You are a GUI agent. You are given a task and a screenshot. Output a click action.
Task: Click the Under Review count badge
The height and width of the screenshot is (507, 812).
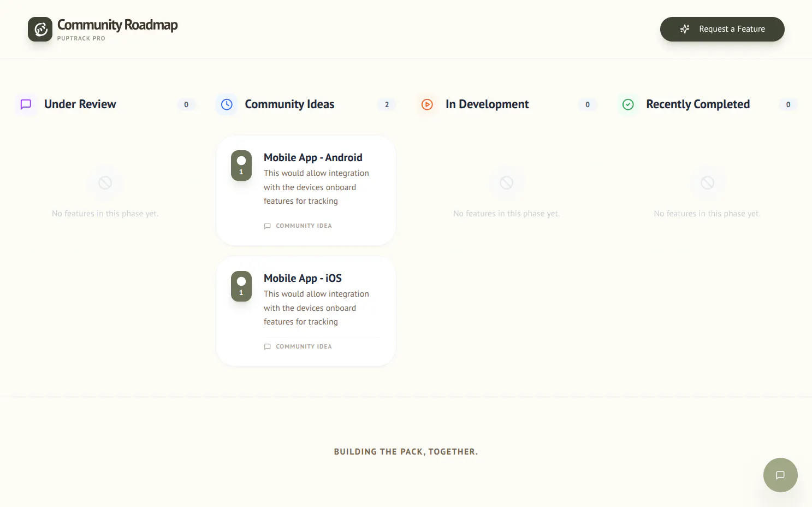(x=186, y=104)
